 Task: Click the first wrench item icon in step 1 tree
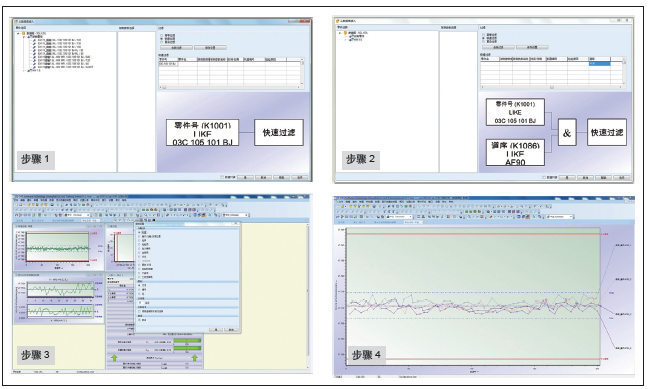tap(34, 40)
